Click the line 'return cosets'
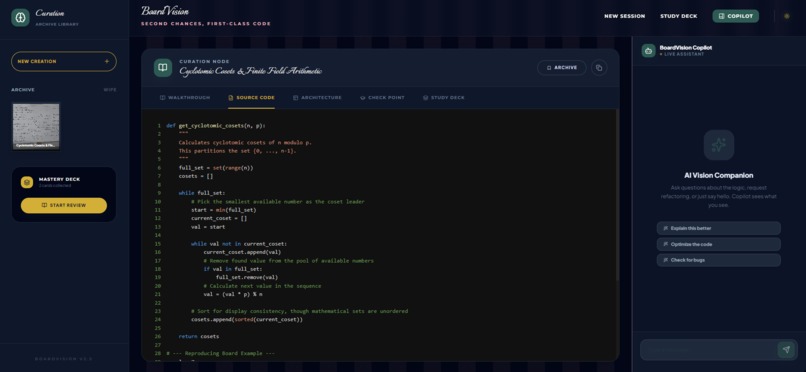The image size is (806, 372). [199, 337]
